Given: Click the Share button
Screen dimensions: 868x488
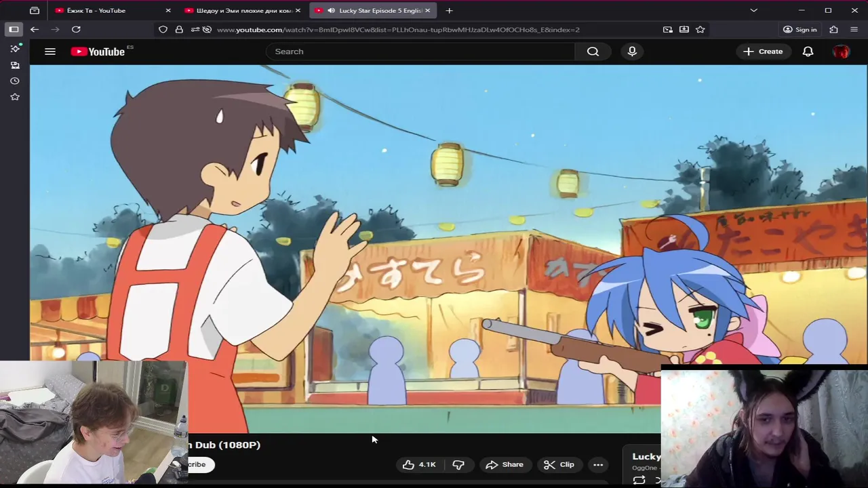Looking at the screenshot, I should 505,464.
